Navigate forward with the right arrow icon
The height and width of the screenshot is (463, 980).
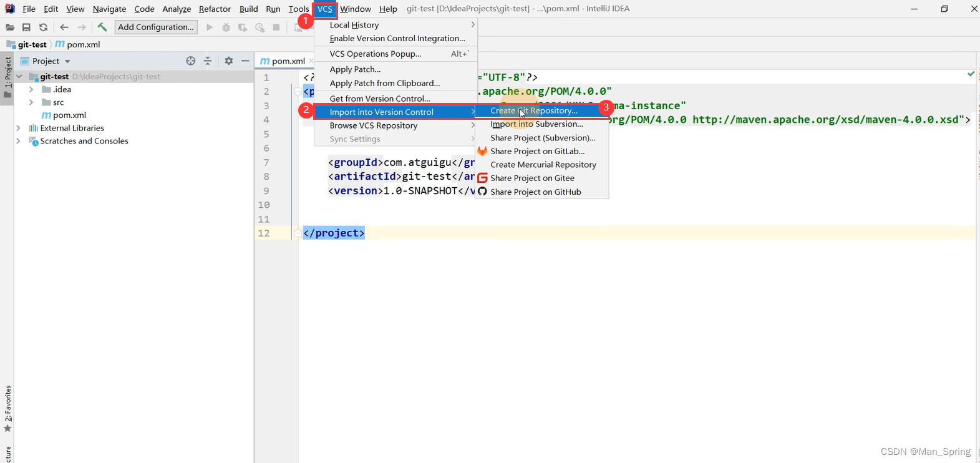81,27
